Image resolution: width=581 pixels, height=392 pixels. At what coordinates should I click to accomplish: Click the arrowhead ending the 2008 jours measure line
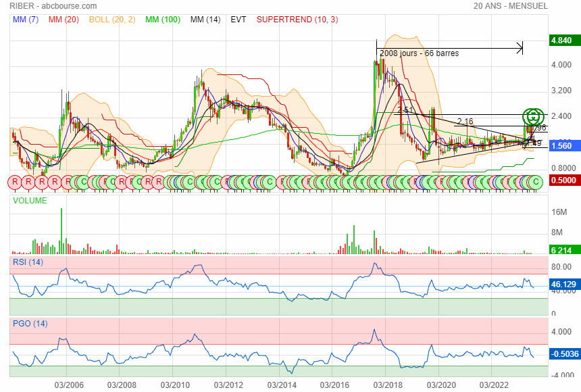pos(520,48)
